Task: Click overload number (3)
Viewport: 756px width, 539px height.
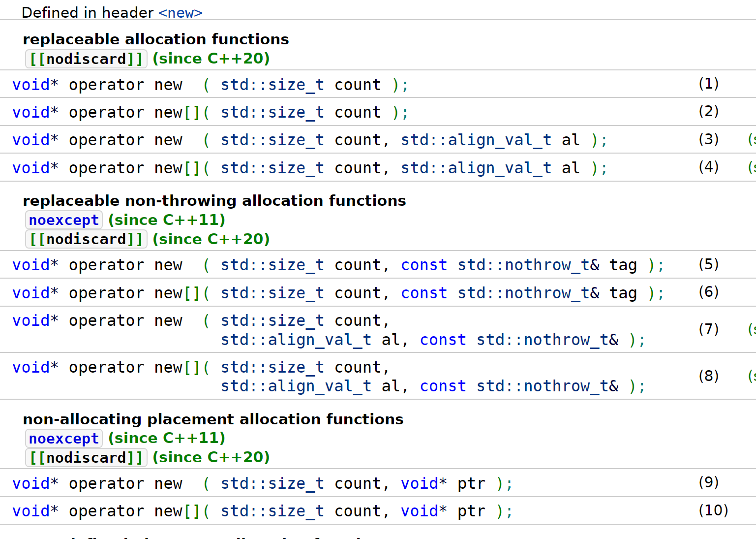Action: point(709,139)
